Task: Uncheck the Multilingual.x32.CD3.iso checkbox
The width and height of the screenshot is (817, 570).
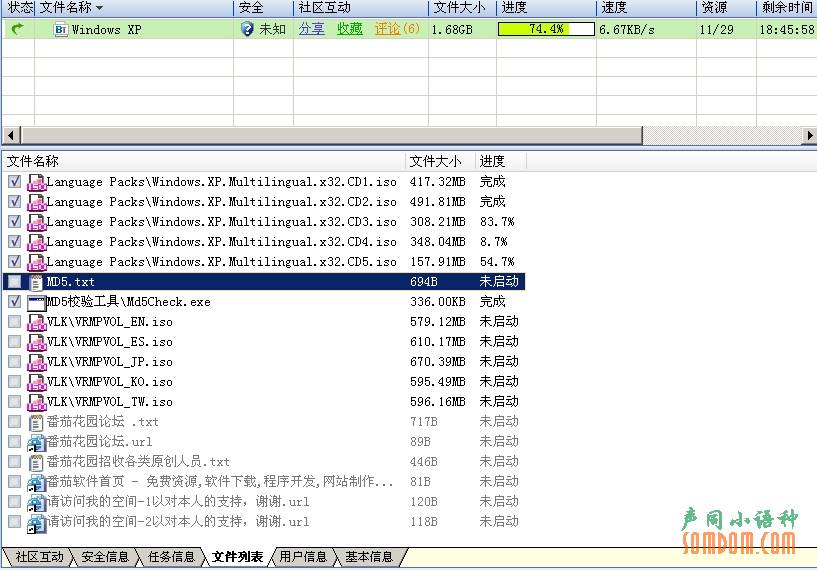Action: pos(15,221)
